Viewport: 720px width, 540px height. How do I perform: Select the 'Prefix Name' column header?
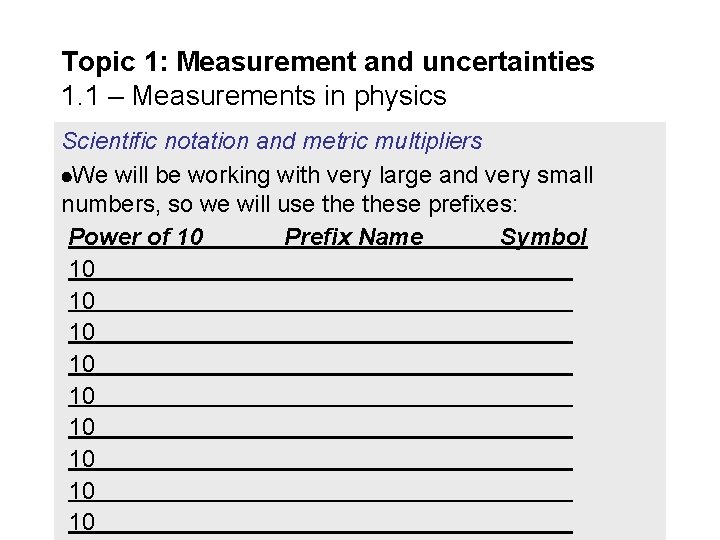(x=354, y=237)
